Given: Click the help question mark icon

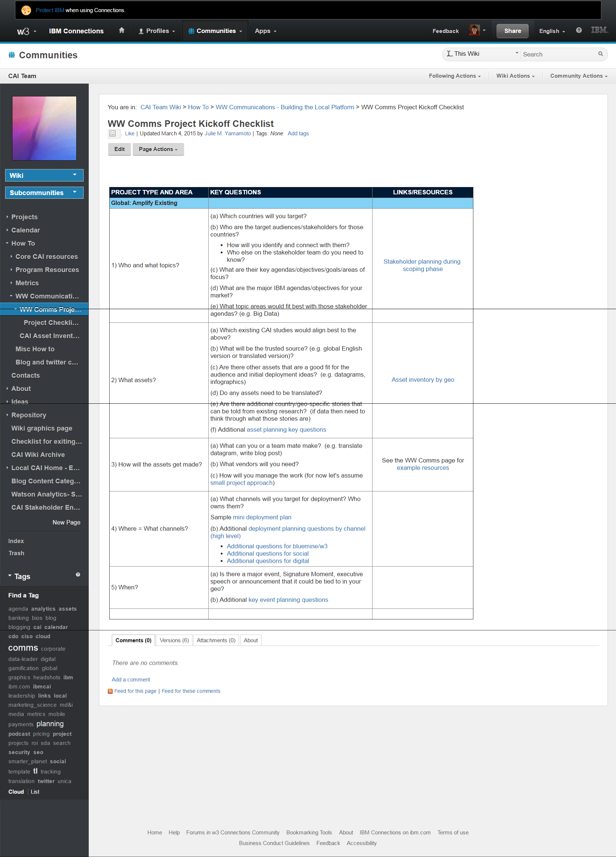Looking at the screenshot, I should (x=579, y=30).
